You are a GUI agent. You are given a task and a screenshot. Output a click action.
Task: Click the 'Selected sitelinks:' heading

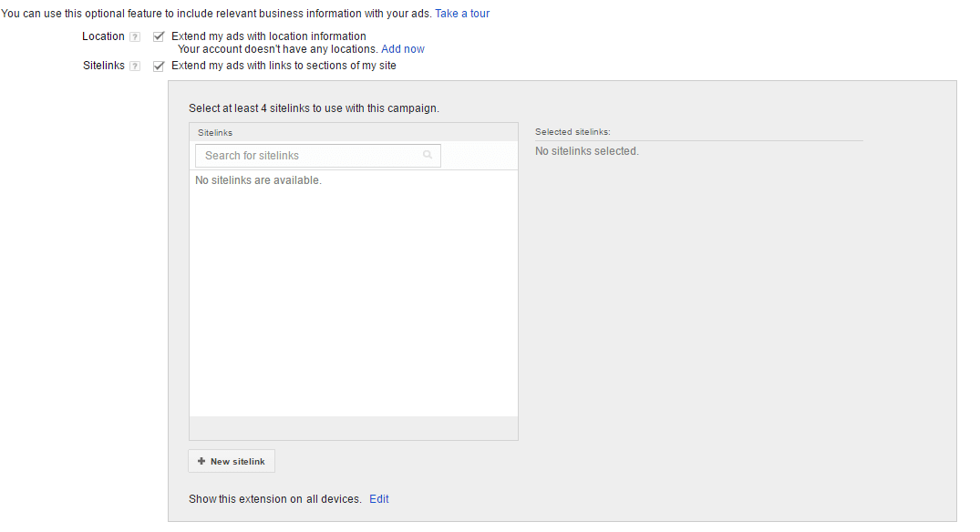573,132
